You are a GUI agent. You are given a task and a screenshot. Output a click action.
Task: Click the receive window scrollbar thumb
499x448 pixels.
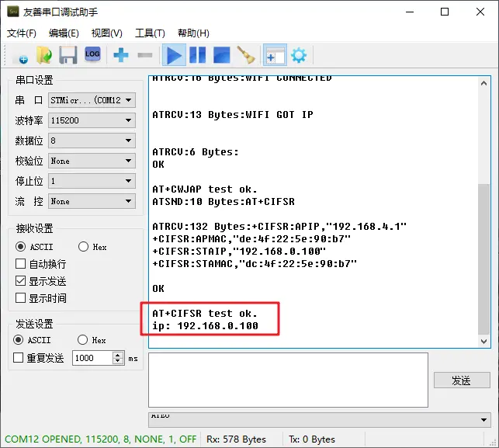tap(483, 259)
